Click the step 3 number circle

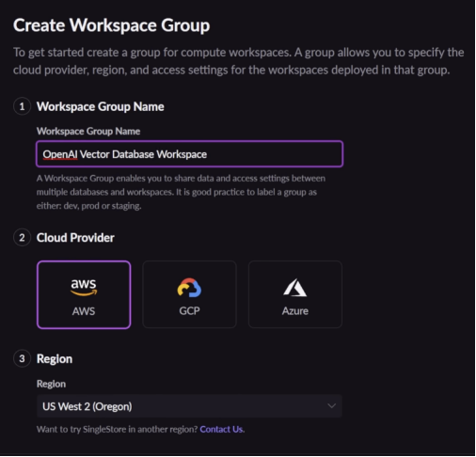tap(22, 358)
